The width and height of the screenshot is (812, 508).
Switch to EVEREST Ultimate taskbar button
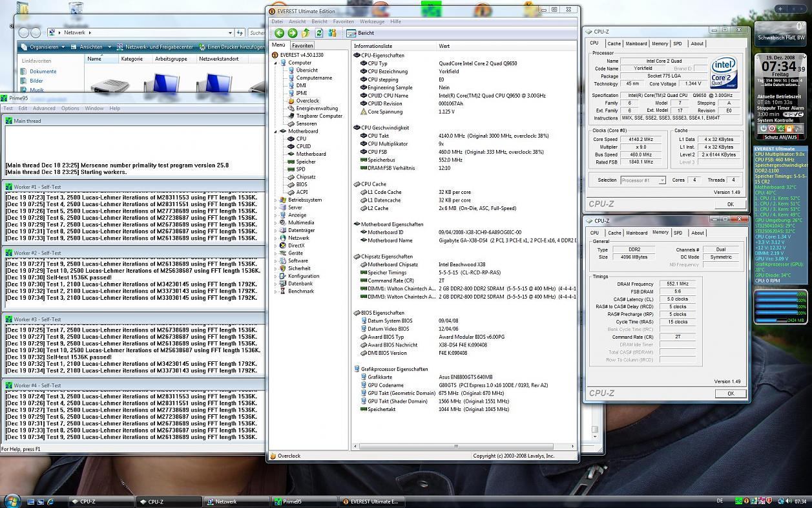click(x=373, y=501)
